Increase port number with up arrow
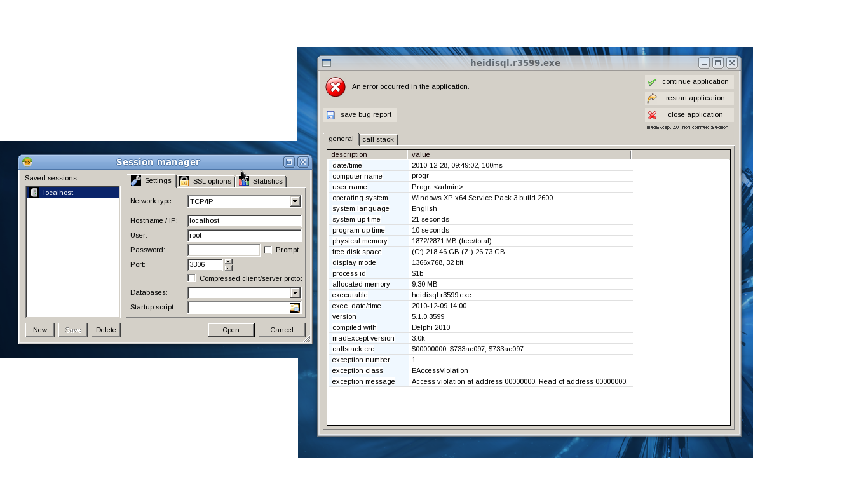Viewport: 868px width, 488px height. coord(228,261)
